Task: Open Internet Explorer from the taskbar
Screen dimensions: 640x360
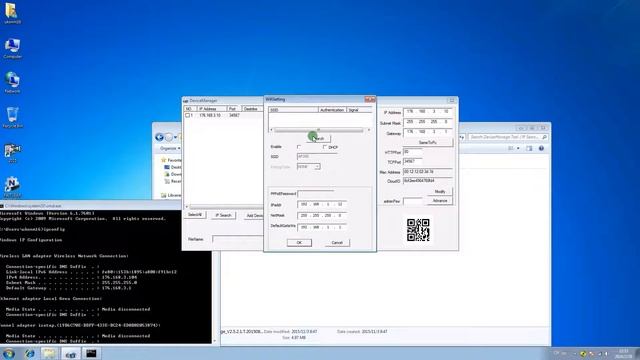Action: click(29, 353)
